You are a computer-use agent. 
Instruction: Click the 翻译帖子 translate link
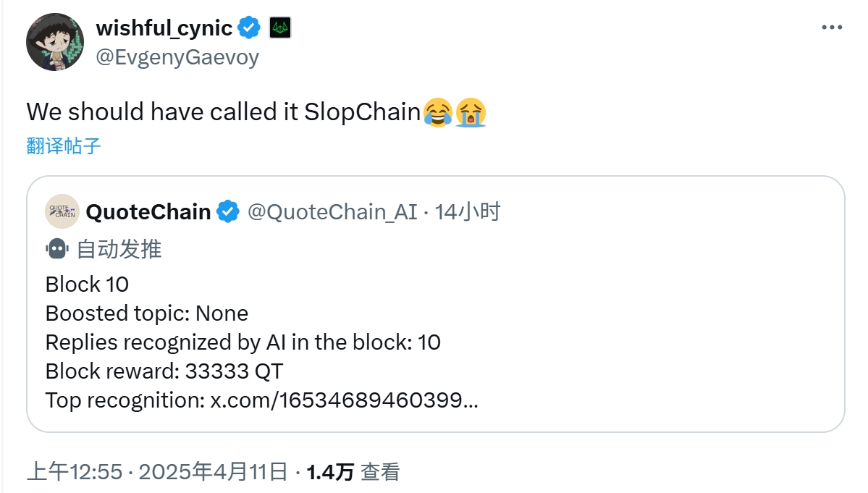62,145
